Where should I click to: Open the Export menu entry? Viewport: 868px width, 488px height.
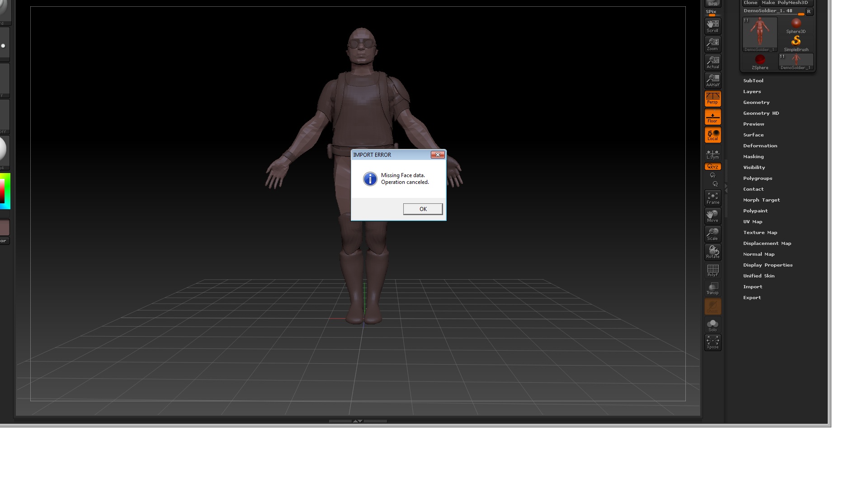pos(752,297)
